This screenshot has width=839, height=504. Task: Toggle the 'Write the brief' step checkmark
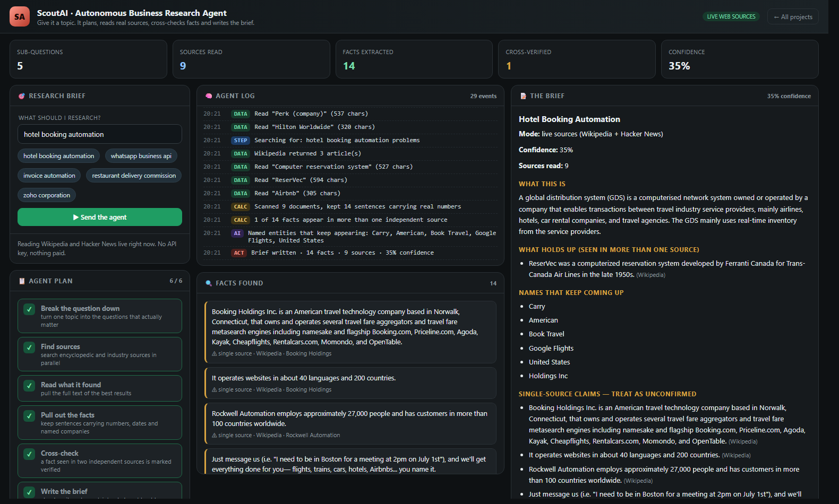click(x=30, y=492)
